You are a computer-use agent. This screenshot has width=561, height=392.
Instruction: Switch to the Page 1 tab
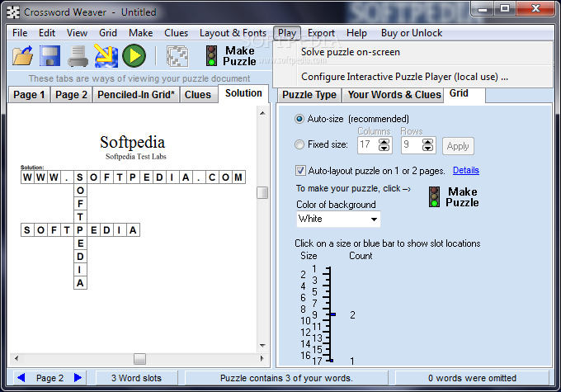(29, 95)
